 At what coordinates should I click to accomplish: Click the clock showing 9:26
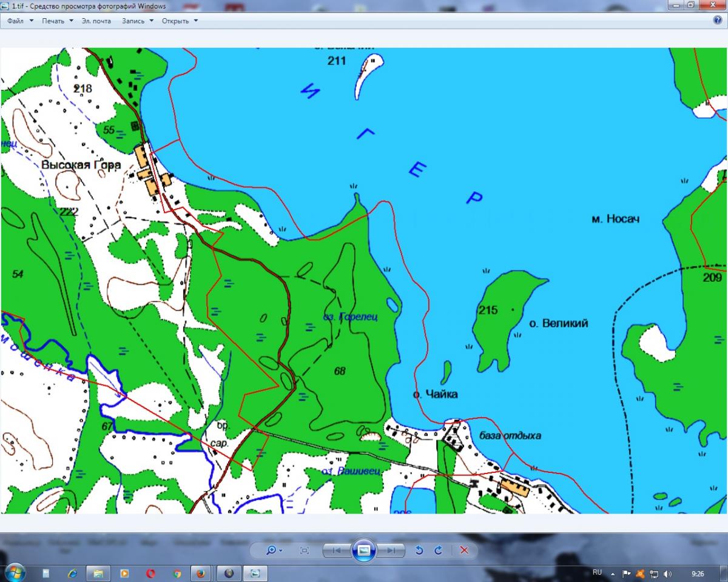[x=698, y=573]
